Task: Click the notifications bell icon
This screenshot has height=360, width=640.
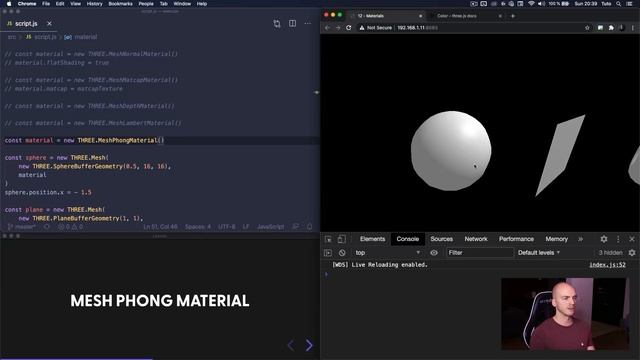Action: click(x=309, y=227)
